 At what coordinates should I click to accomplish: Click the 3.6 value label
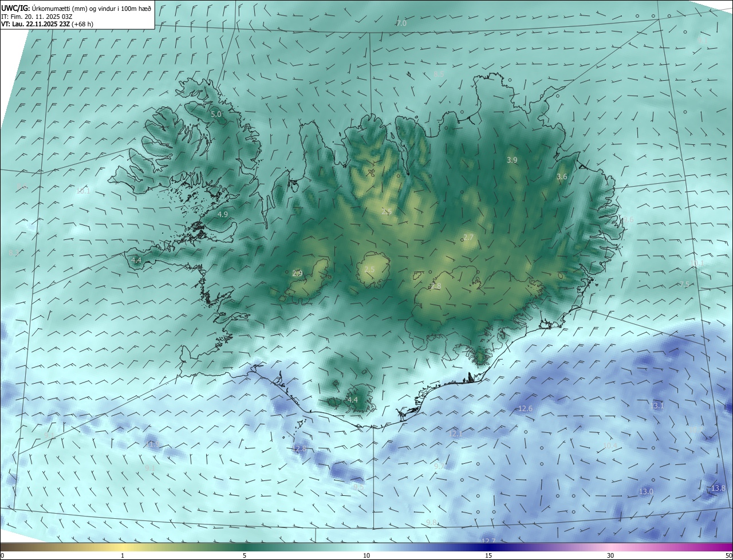click(562, 177)
